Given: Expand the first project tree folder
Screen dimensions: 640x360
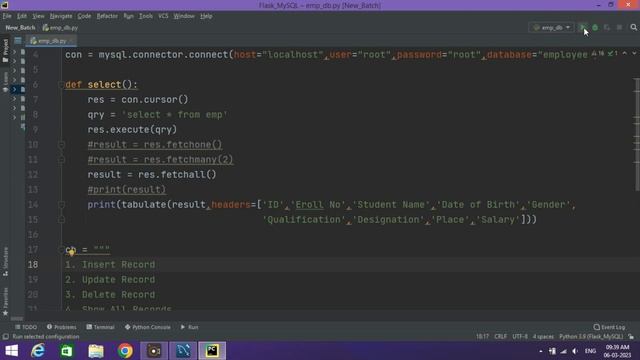Looking at the screenshot, I should (x=14, y=52).
